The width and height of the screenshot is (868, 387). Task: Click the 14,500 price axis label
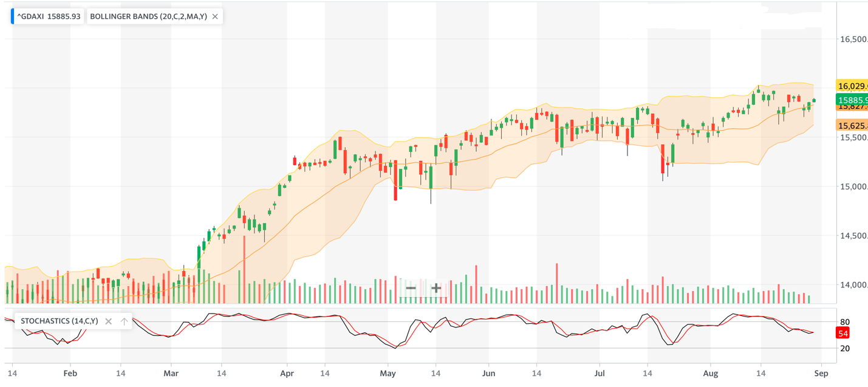coord(853,236)
